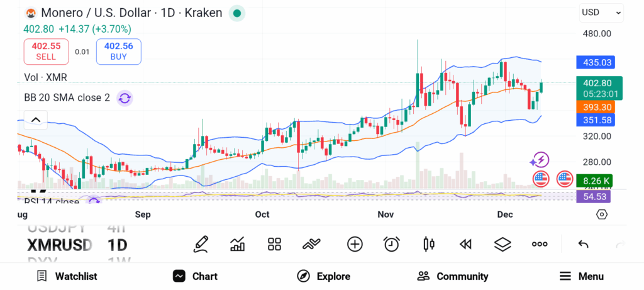644x290 pixels.
Task: Open the three-dots more options menu
Action: pyautogui.click(x=540, y=244)
